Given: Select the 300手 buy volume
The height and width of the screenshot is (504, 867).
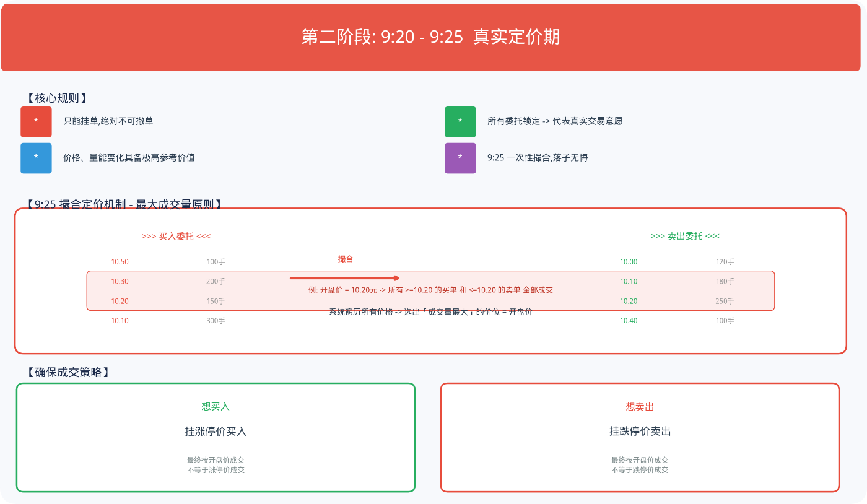Looking at the screenshot, I should 216,321.
